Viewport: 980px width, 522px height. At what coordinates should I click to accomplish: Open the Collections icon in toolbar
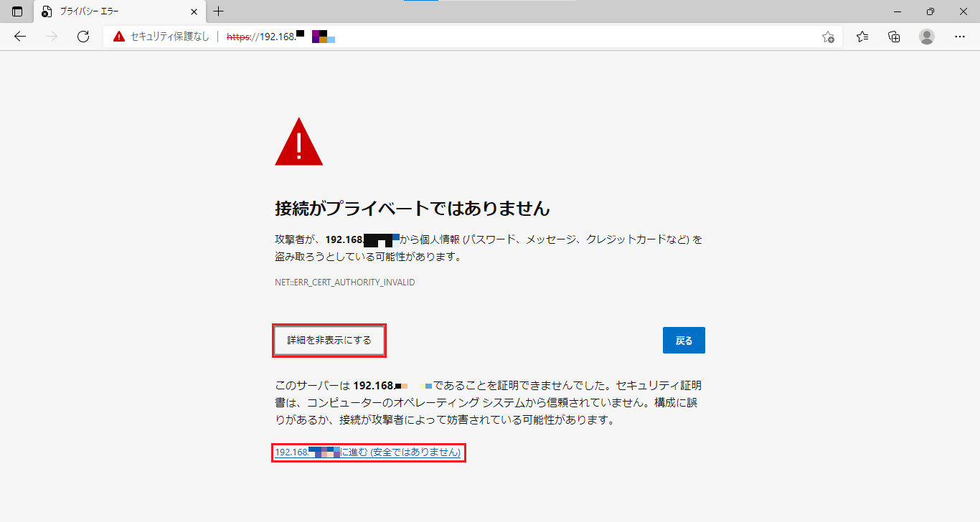pos(894,37)
